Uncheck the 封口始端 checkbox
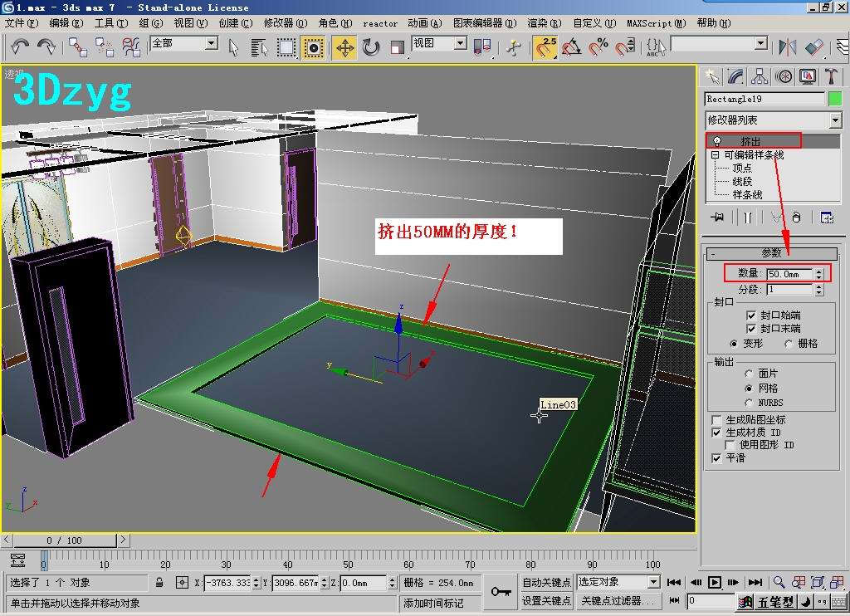 (x=751, y=315)
